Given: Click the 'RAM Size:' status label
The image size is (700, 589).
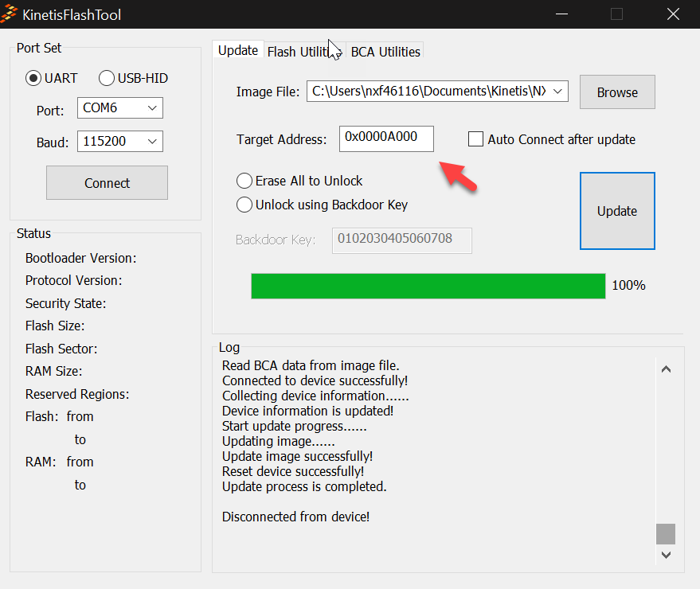Looking at the screenshot, I should (53, 371).
